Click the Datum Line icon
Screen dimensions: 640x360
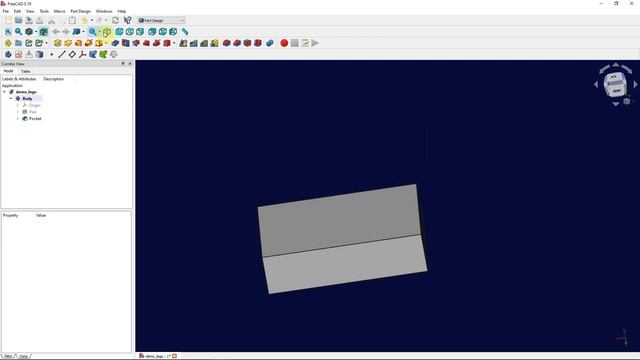point(62,54)
